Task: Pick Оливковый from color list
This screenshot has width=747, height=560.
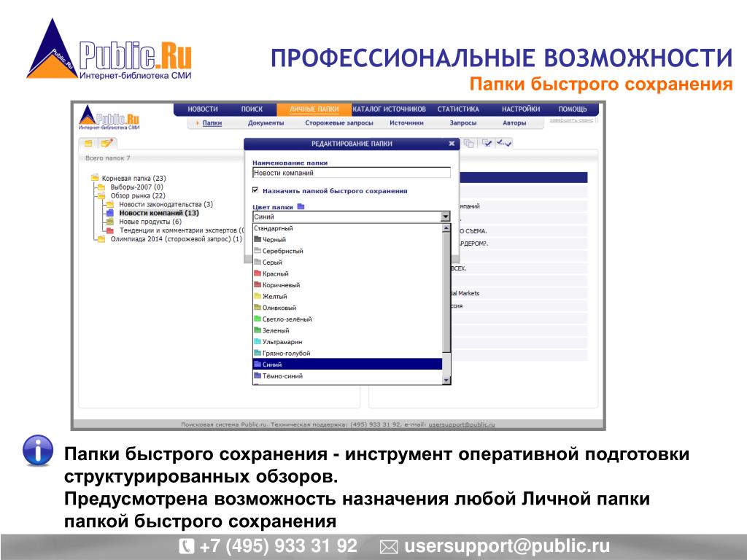Action: pos(347,308)
